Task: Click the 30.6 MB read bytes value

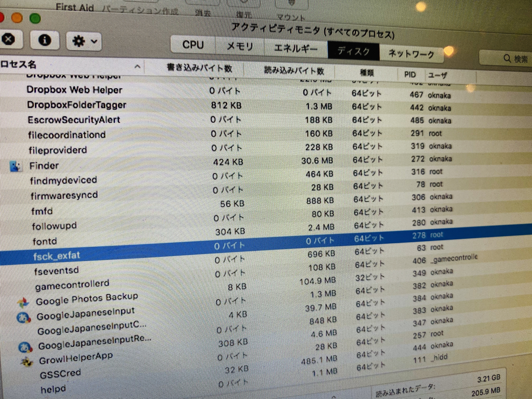Action: [x=317, y=160]
